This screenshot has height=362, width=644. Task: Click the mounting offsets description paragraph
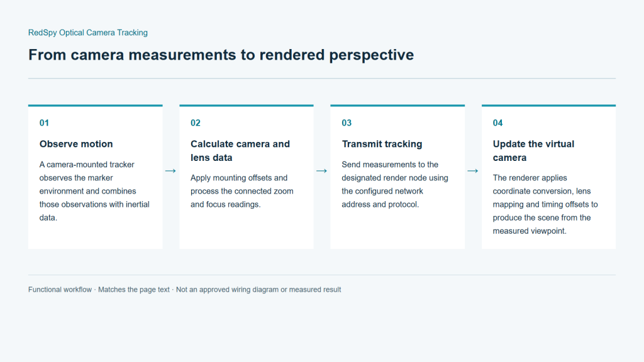point(242,191)
